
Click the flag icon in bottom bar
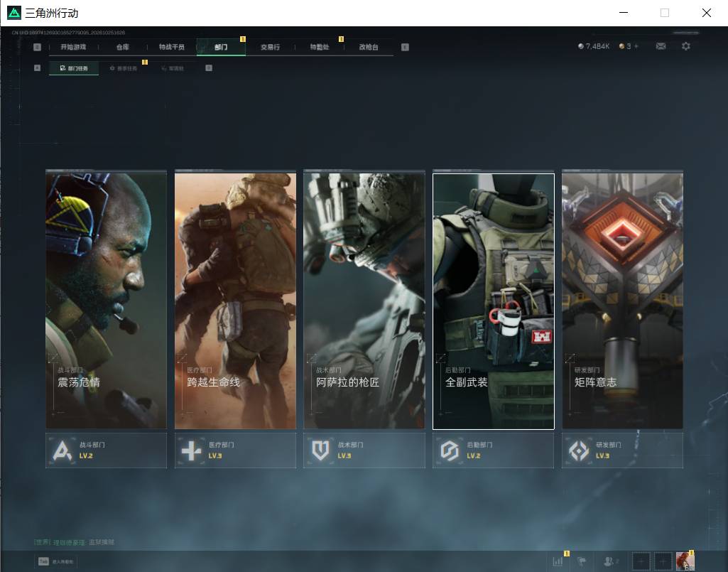pyautogui.click(x=582, y=561)
